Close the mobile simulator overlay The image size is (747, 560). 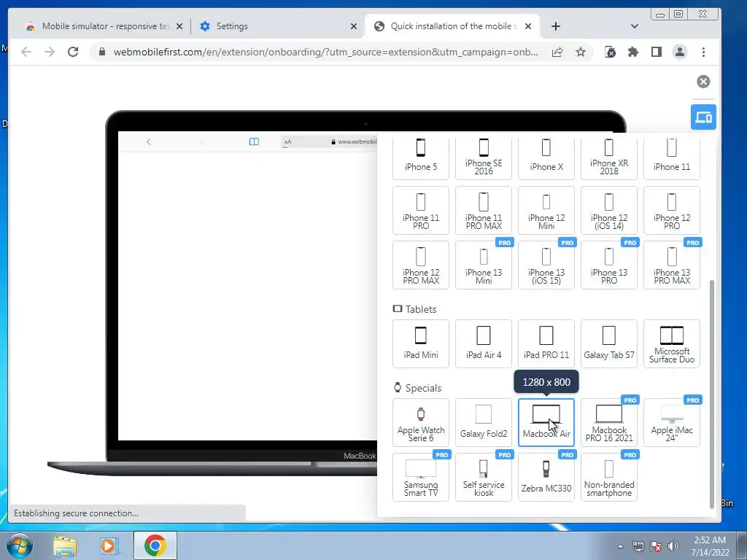coord(703,82)
